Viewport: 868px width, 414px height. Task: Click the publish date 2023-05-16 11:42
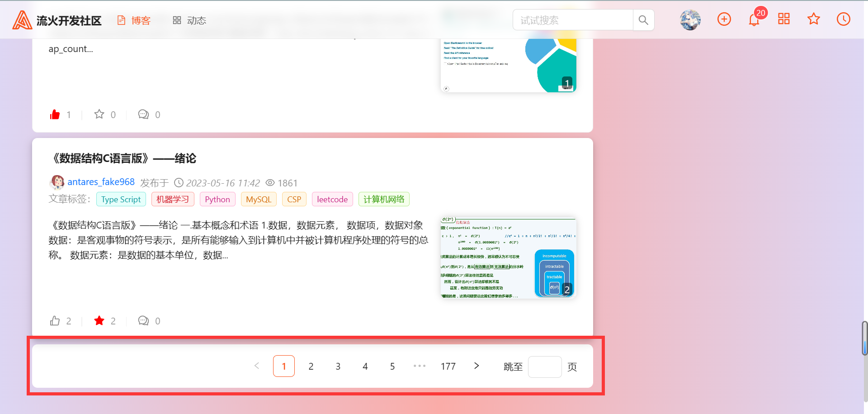(x=223, y=183)
